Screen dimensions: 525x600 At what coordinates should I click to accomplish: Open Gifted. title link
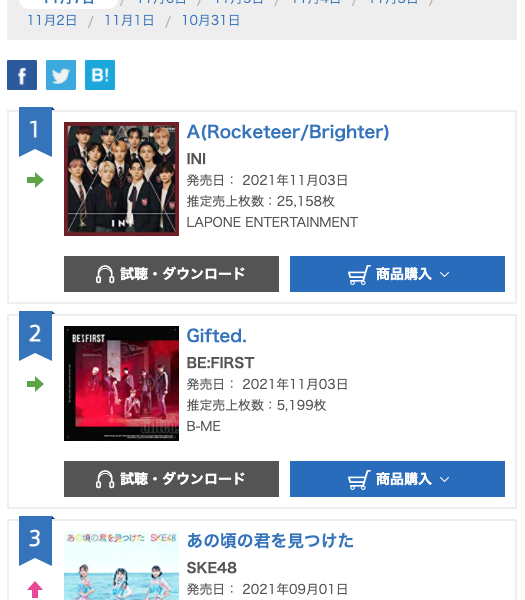tap(217, 336)
